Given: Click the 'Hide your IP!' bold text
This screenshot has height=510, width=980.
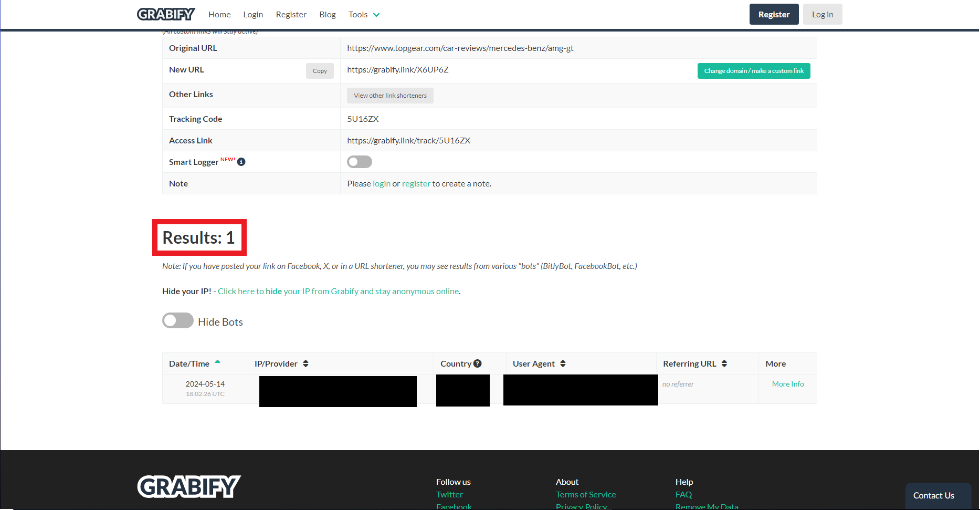Looking at the screenshot, I should tap(187, 292).
